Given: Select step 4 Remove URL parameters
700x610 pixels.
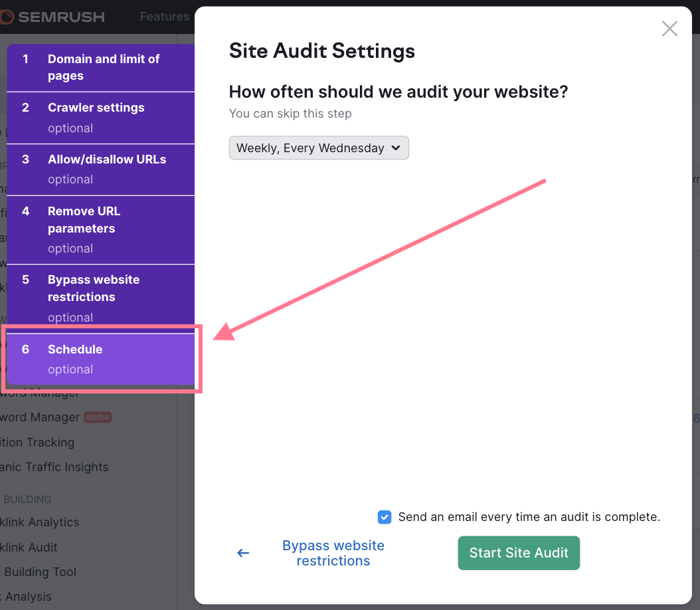Looking at the screenshot, I should (x=101, y=230).
